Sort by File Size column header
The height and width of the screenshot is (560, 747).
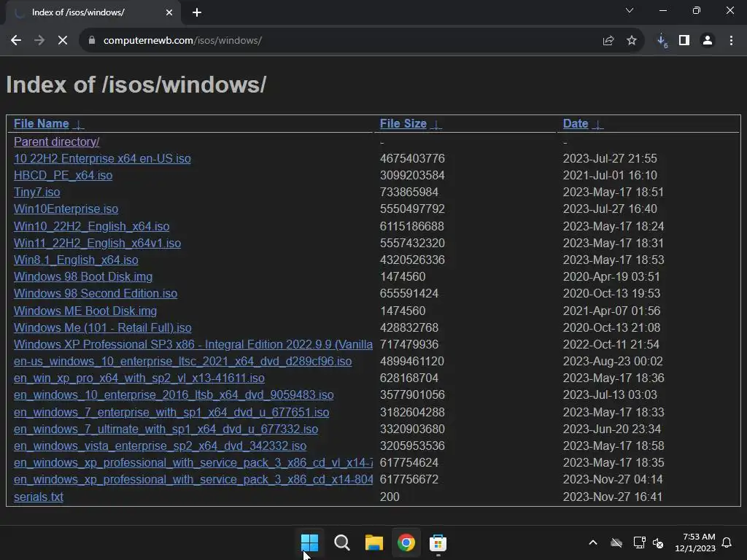coord(403,124)
